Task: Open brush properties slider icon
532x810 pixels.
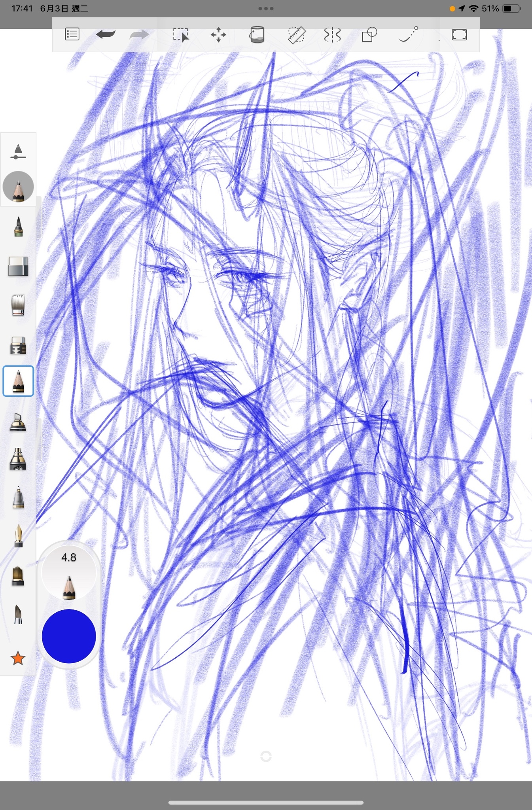Action: (18, 152)
